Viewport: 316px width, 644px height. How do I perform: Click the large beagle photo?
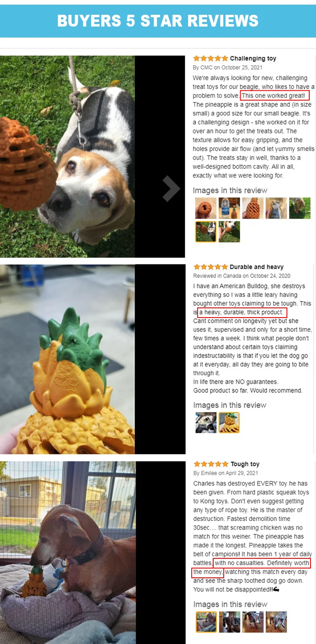(x=67, y=156)
